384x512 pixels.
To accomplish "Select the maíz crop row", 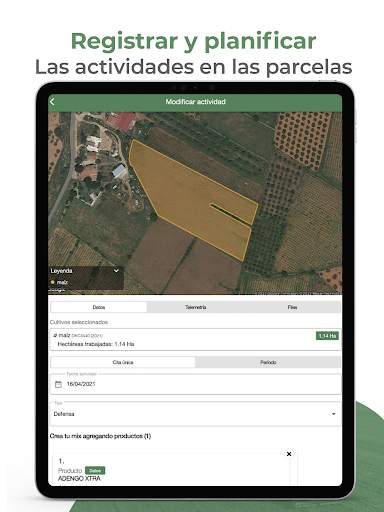I will click(x=195, y=340).
